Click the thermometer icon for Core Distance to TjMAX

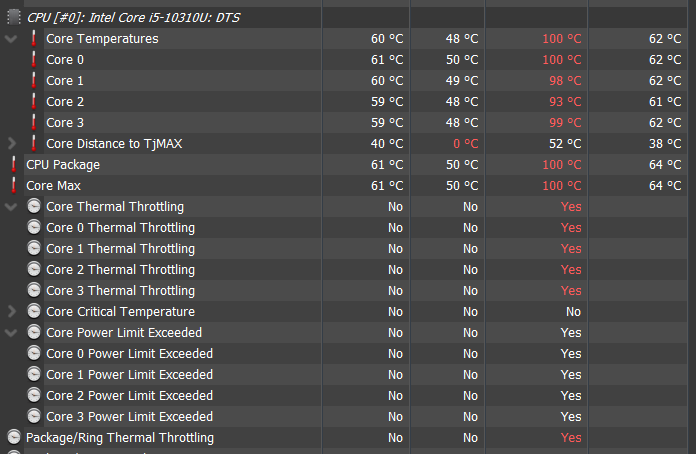pos(34,143)
